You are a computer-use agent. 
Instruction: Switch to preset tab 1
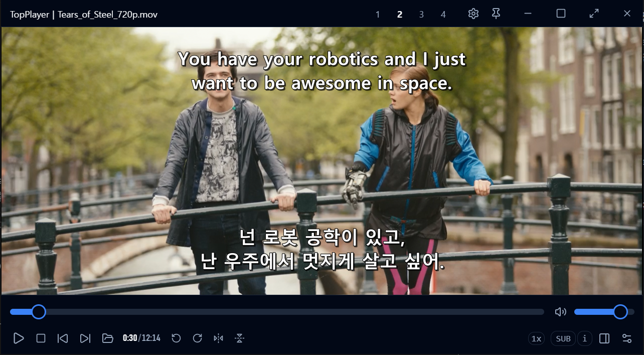378,15
